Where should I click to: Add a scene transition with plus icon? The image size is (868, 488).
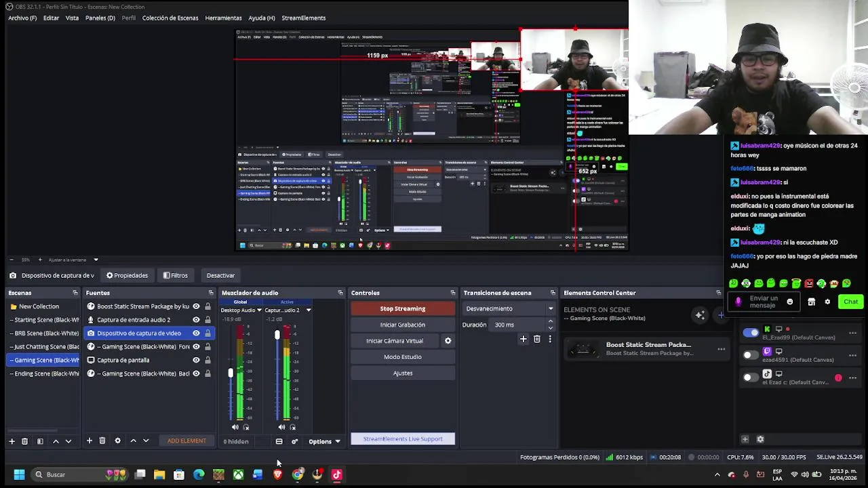(x=523, y=339)
